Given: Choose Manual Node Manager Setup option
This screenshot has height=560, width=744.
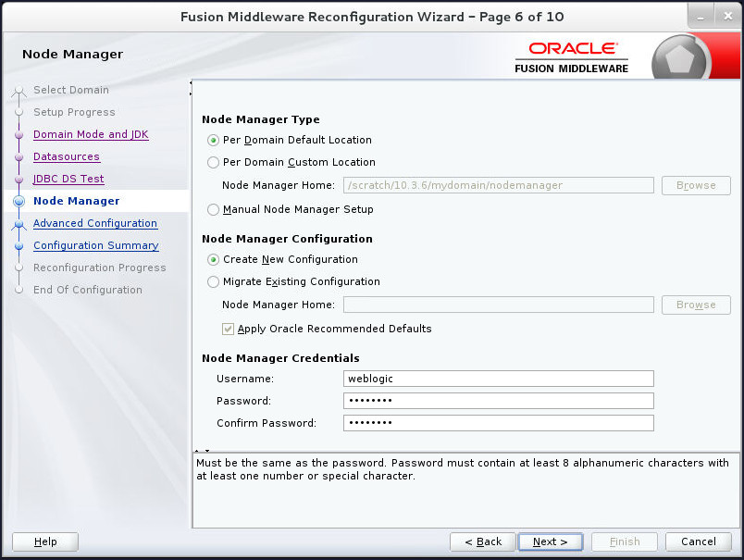Looking at the screenshot, I should pyautogui.click(x=213, y=209).
